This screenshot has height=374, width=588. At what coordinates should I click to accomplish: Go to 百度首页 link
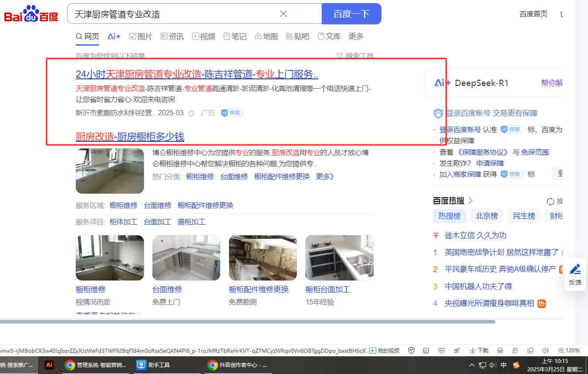(533, 14)
